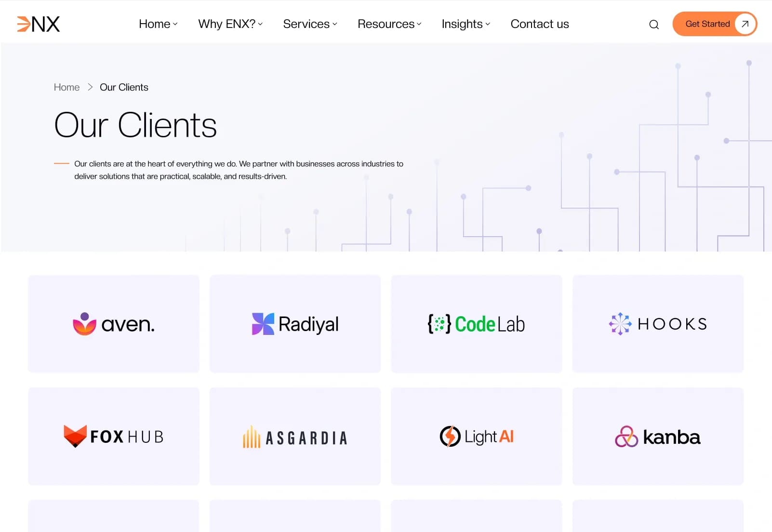
Task: Click the CodeLab client name text
Action: pos(490,324)
